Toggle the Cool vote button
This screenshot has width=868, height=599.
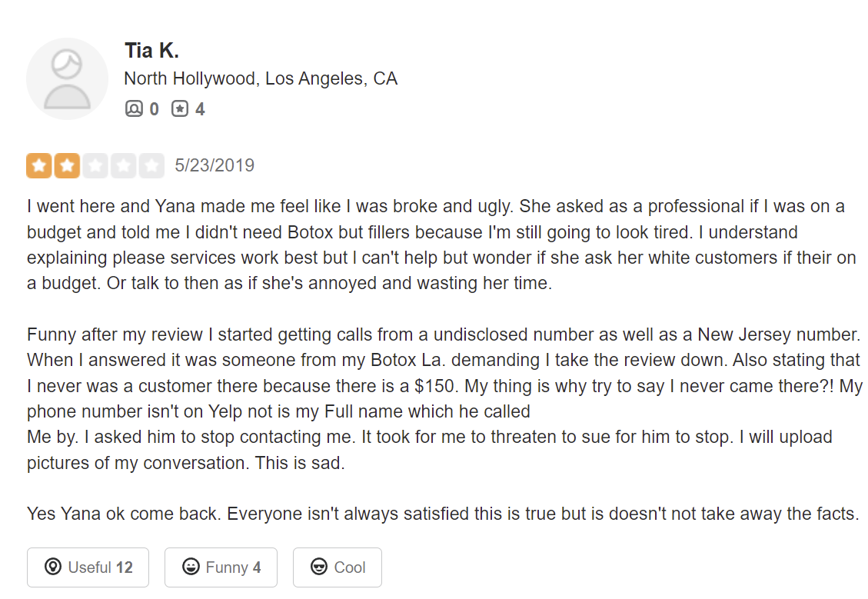click(338, 567)
